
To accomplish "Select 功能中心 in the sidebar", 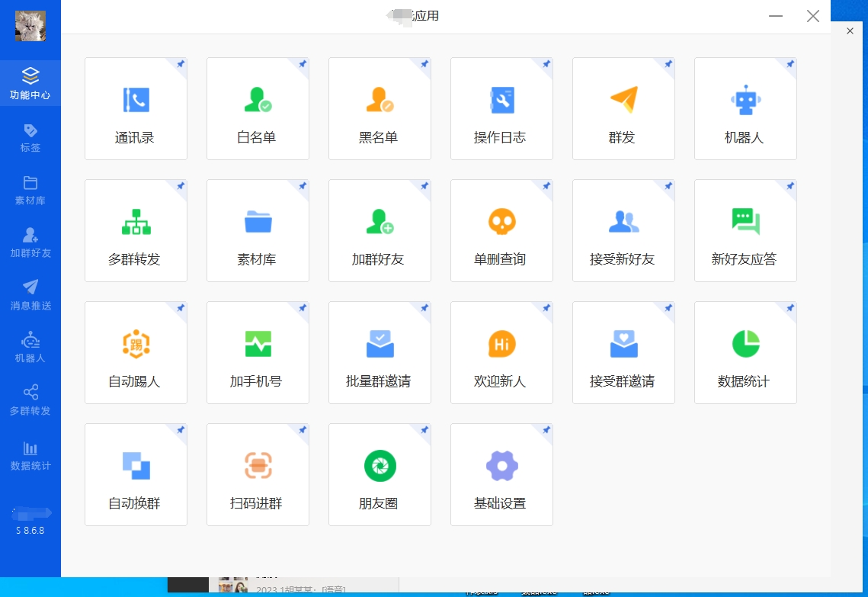I will (30, 84).
